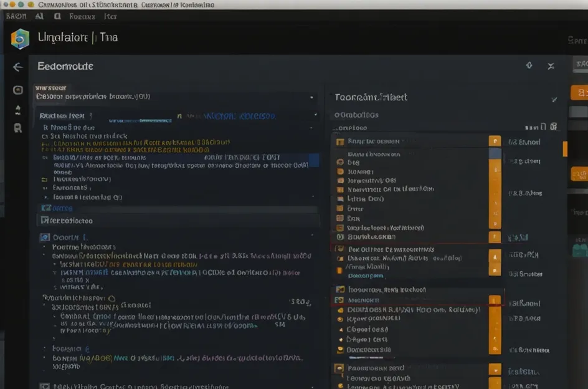Open the 'Al' menu in the top bar
The height and width of the screenshot is (389, 588).
pos(39,17)
